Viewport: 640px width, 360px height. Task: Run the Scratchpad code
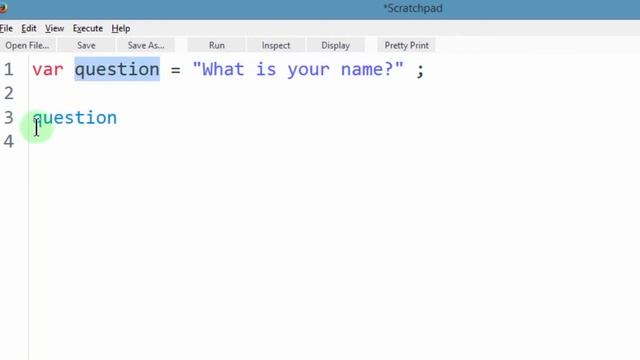click(217, 45)
